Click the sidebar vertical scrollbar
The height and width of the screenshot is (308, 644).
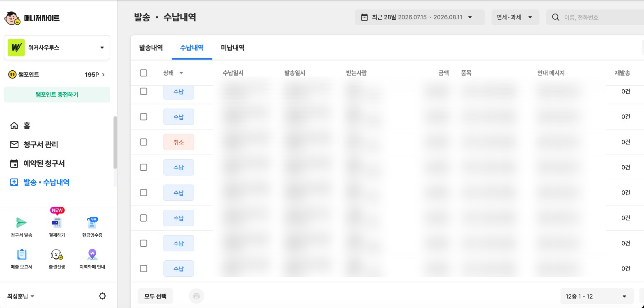[x=115, y=143]
